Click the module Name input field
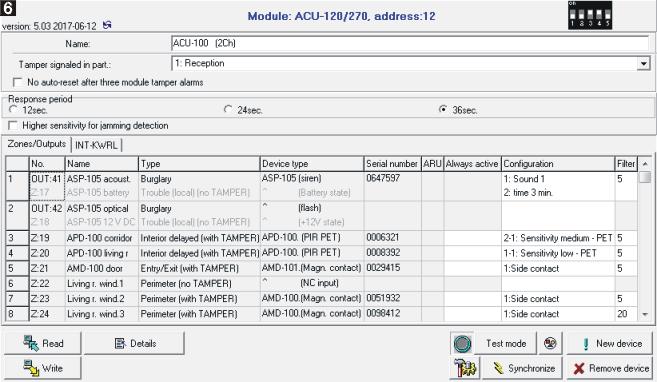The width and height of the screenshot is (657, 382). (410, 43)
